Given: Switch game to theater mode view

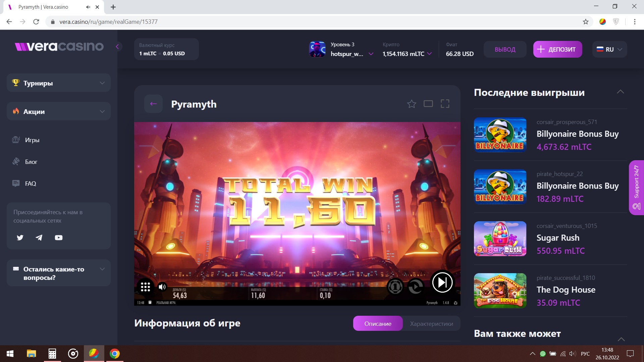Looking at the screenshot, I should pyautogui.click(x=428, y=104).
